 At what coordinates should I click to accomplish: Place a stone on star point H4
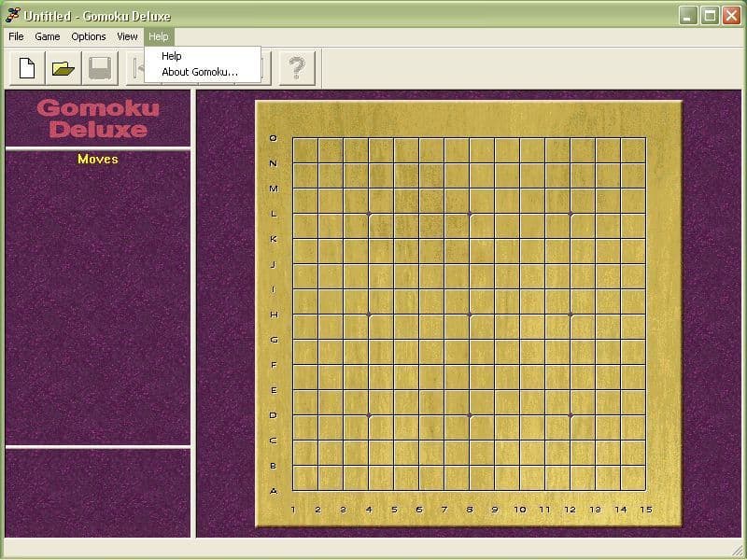369,315
